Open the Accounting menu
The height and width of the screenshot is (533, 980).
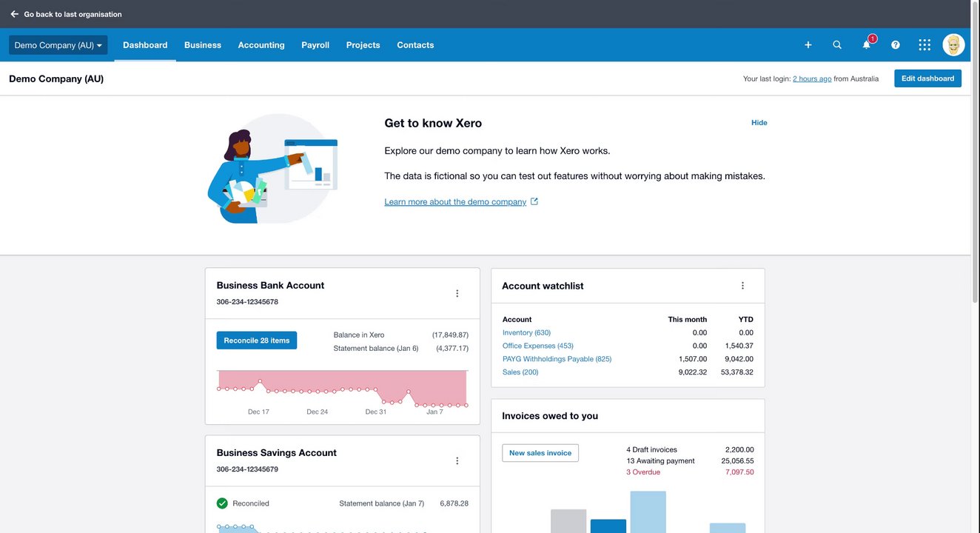click(261, 45)
